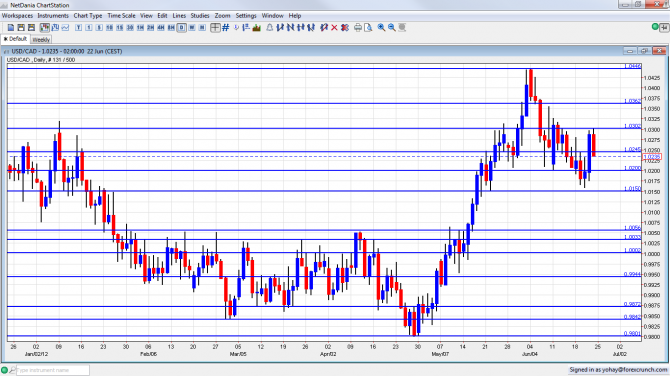Click the greyed reset zoom icon
The height and width of the screenshot is (376, 670).
402,27
